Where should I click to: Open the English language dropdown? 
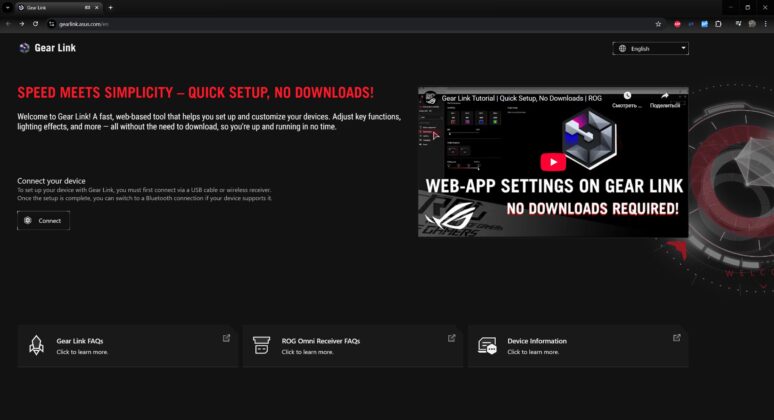[x=651, y=48]
